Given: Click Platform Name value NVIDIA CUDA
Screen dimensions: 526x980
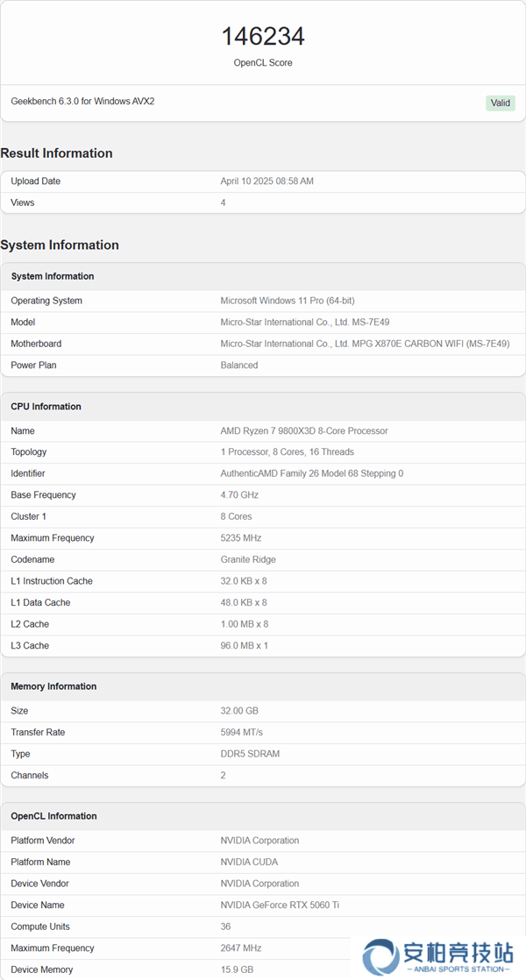Looking at the screenshot, I should pos(249,862).
